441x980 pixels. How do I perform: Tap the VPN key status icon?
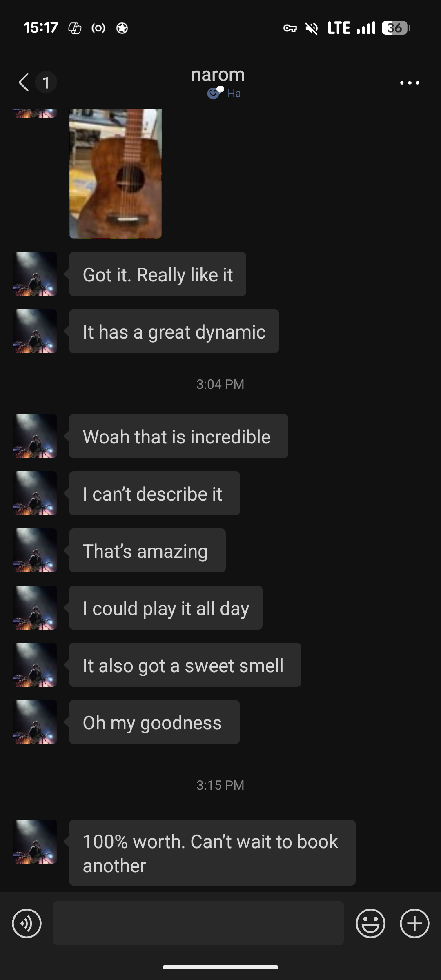(x=290, y=28)
